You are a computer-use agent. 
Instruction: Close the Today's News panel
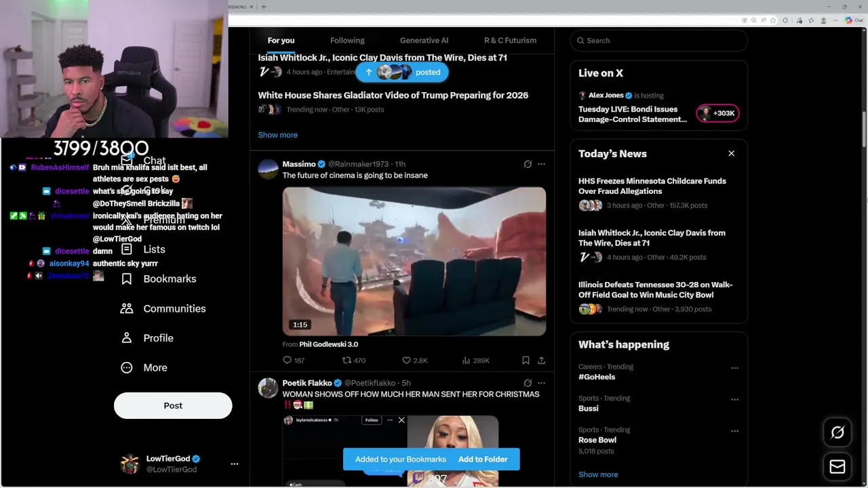731,154
